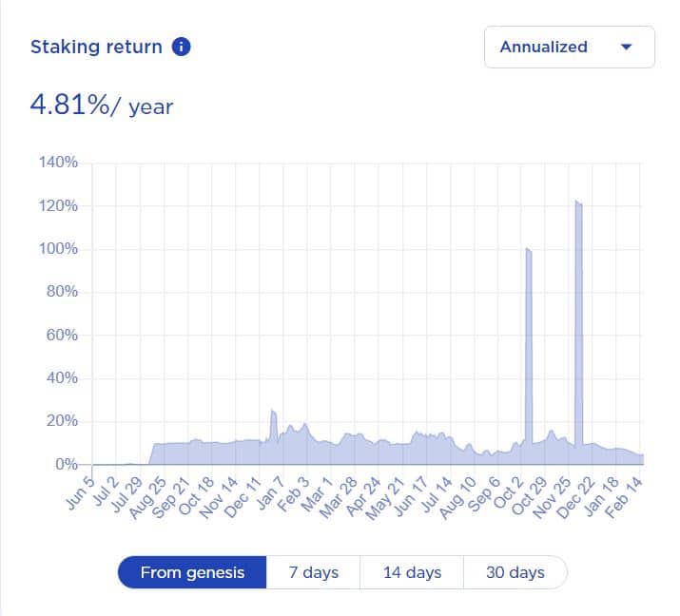Open the Annualized dropdown
Image resolution: width=680 pixels, height=616 pixels.
[x=569, y=47]
